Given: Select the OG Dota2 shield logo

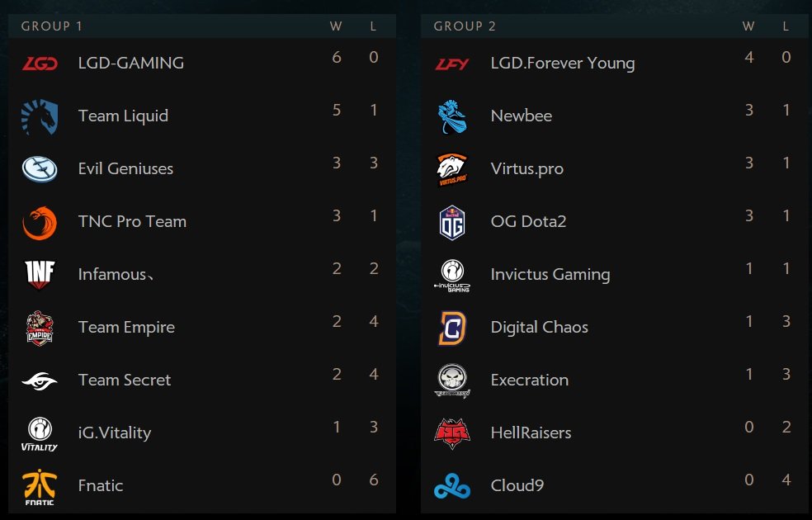Looking at the screenshot, I should (x=452, y=223).
